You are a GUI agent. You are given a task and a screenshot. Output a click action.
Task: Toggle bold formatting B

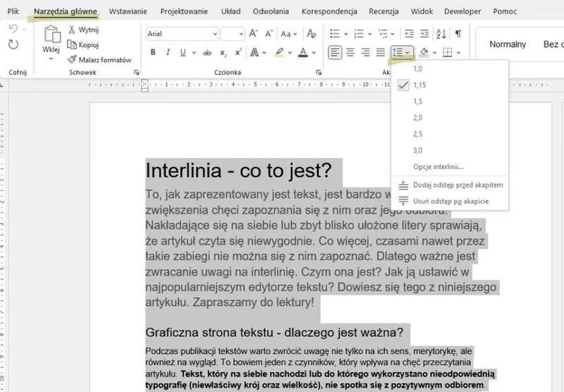click(x=153, y=52)
